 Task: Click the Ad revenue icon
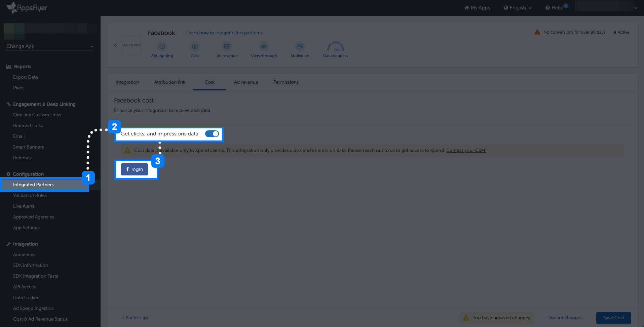click(x=227, y=46)
